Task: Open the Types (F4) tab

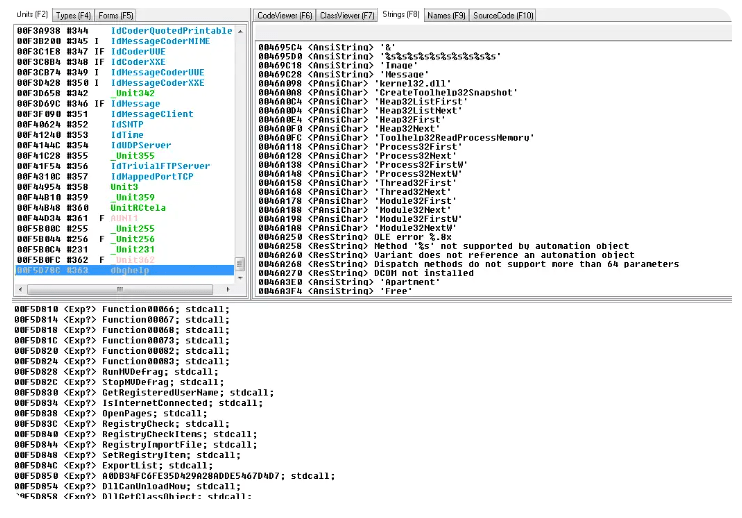Action: (73, 16)
